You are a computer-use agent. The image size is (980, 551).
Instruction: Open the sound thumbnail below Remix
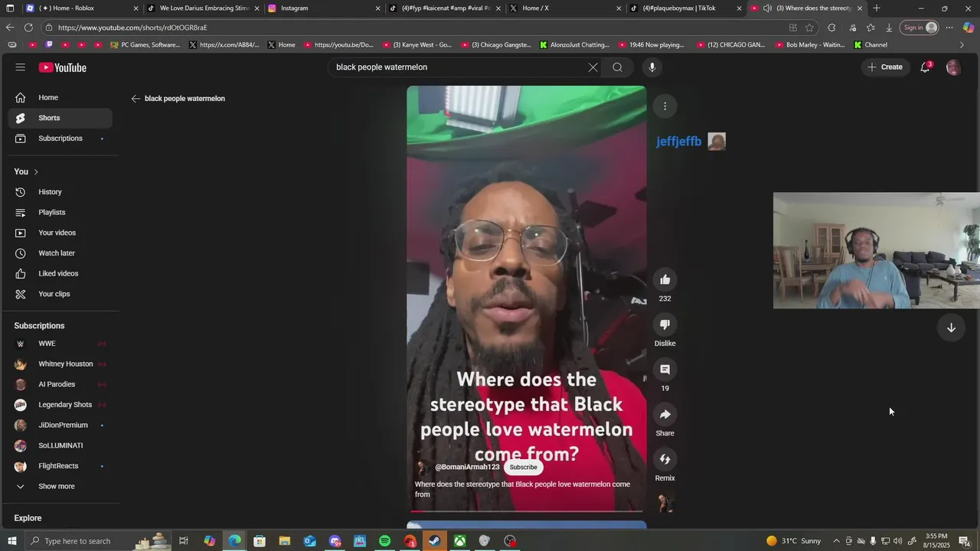[x=665, y=503]
